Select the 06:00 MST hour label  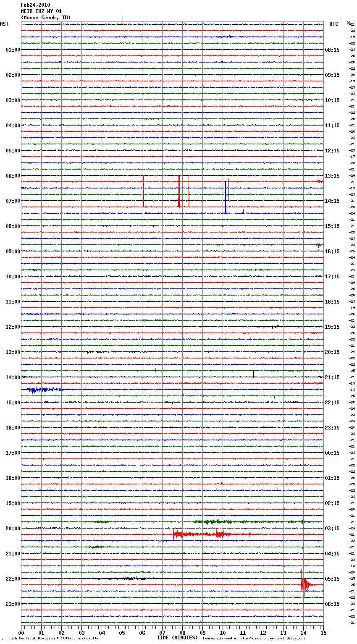pyautogui.click(x=13, y=176)
